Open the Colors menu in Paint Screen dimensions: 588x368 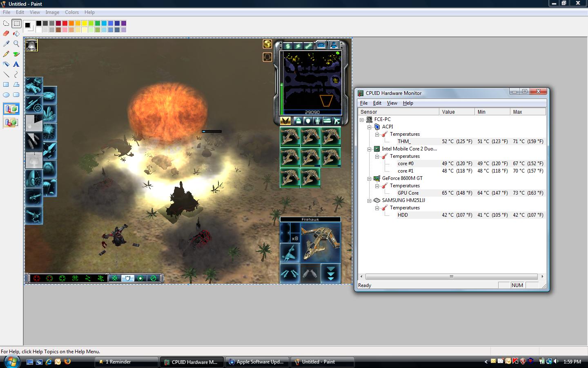coord(72,12)
